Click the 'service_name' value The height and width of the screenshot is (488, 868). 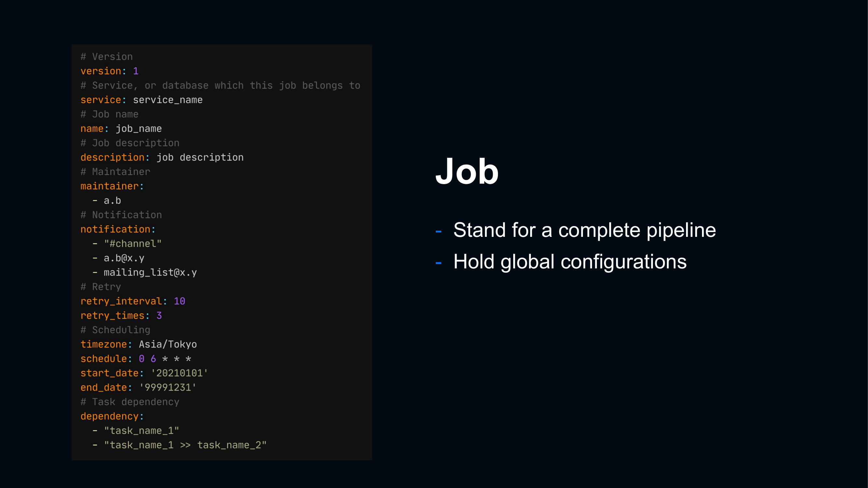168,100
